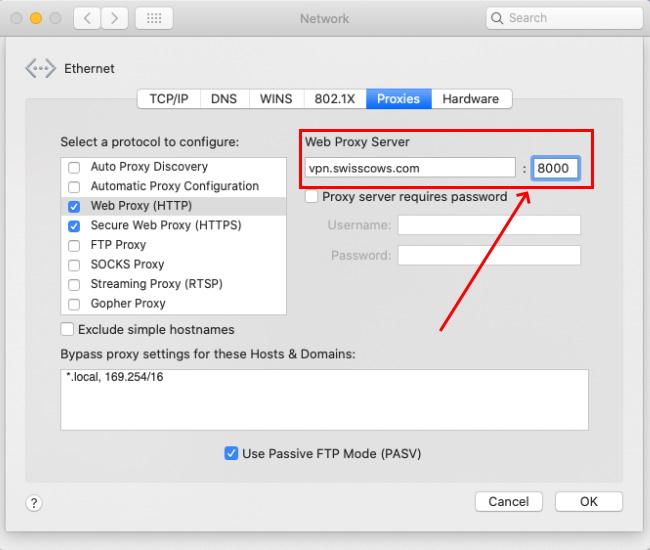This screenshot has height=550, width=650.
Task: Select the Streaming Proxy (RTSP) label
Action: tap(157, 284)
